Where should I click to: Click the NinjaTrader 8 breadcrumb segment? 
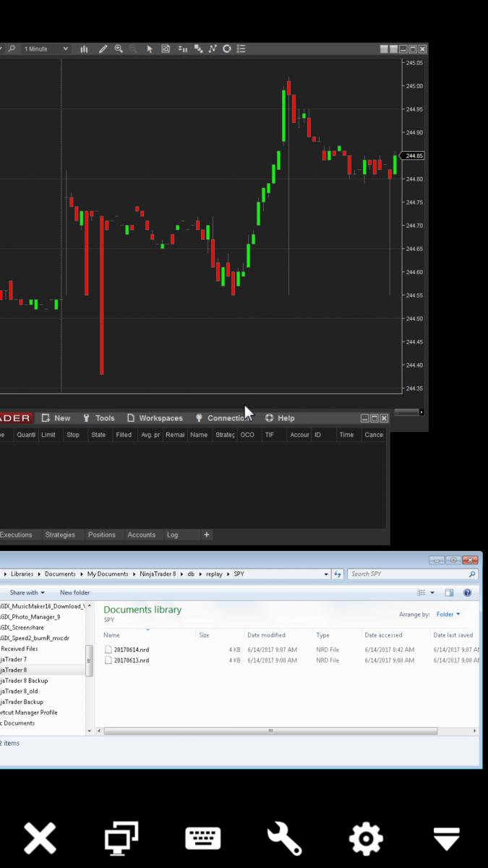[158, 574]
